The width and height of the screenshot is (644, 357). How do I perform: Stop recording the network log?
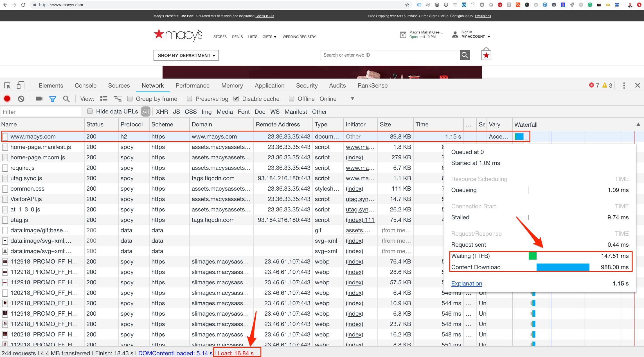tap(7, 99)
